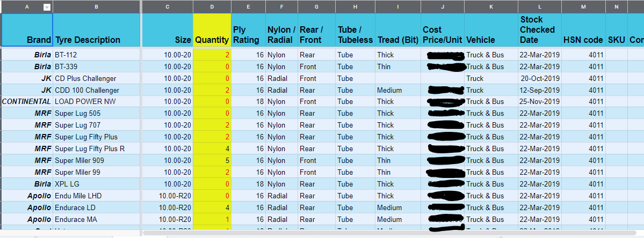This screenshot has width=644, height=238.
Task: Select column J by its letter header
Action: pyautogui.click(x=443, y=6)
